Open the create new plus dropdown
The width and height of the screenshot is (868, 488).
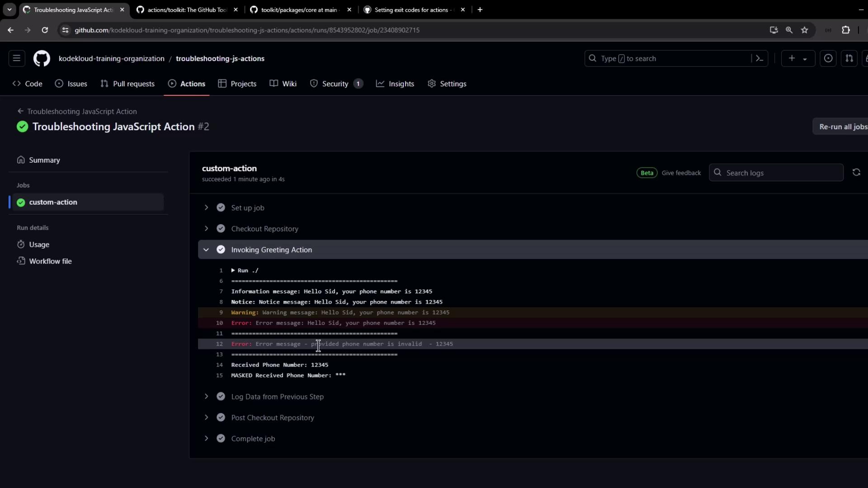[x=797, y=58]
